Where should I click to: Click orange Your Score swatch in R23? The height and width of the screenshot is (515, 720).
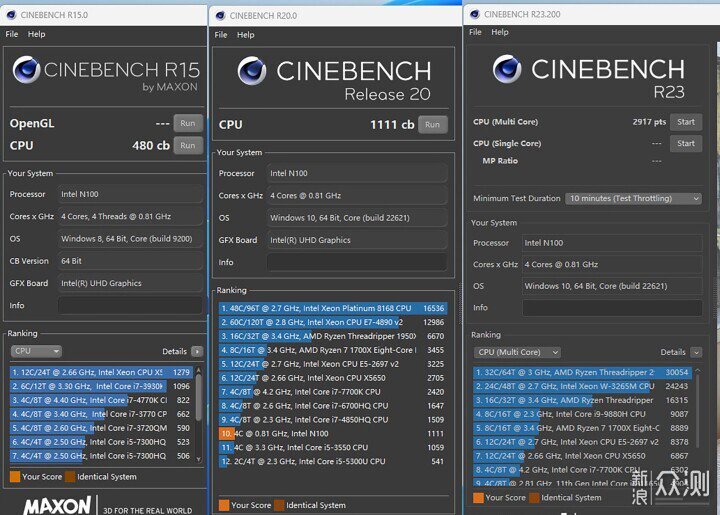click(x=478, y=498)
